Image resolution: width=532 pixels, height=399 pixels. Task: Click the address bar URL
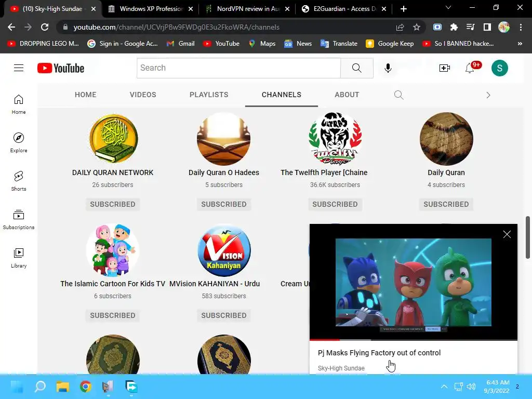tap(177, 27)
